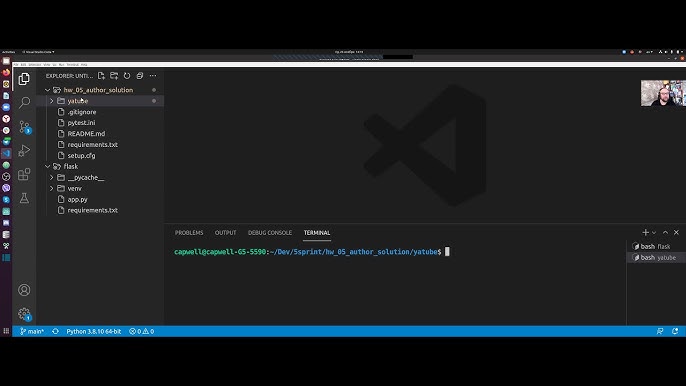Image resolution: width=686 pixels, height=386 pixels.
Task: Open the Zoom icon in Ubuntu dock
Action: [x=6, y=107]
